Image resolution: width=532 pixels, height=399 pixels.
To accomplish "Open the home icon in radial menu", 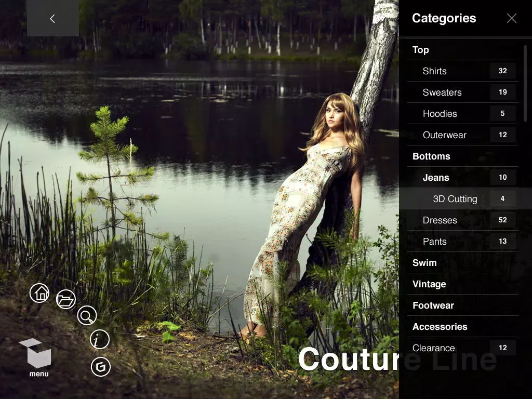I will click(x=39, y=293).
